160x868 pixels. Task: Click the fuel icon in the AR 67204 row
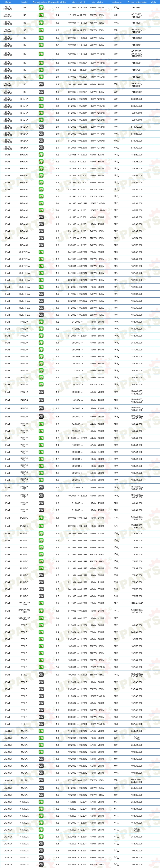coord(41,70)
